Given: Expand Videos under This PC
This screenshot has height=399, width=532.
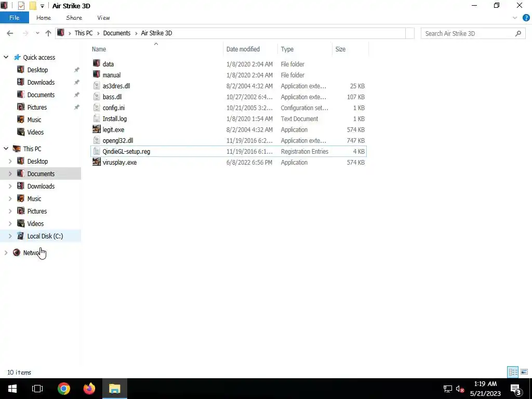Looking at the screenshot, I should 10,223.
